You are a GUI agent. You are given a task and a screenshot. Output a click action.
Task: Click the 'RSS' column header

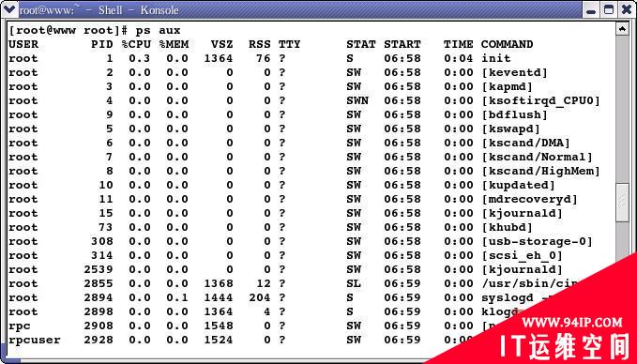point(260,44)
